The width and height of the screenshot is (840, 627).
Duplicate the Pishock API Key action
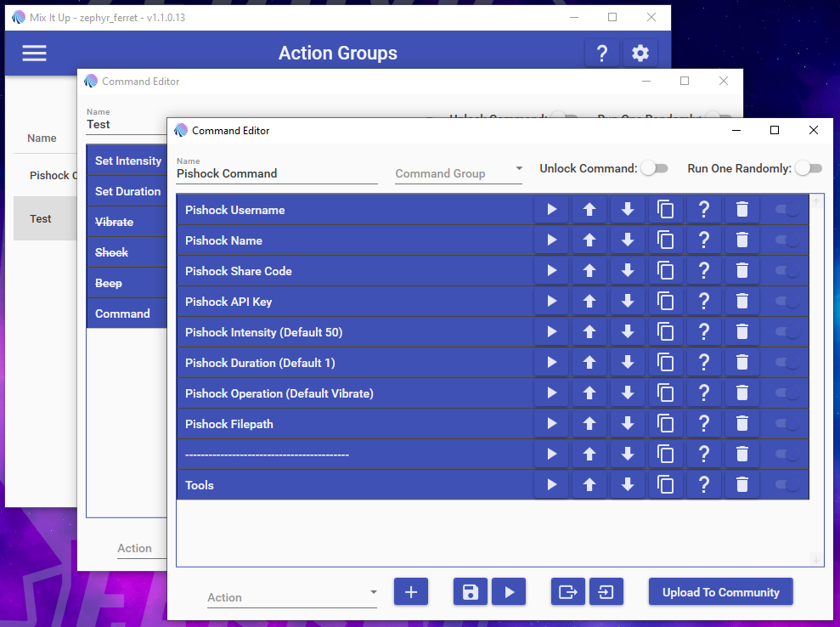(665, 301)
